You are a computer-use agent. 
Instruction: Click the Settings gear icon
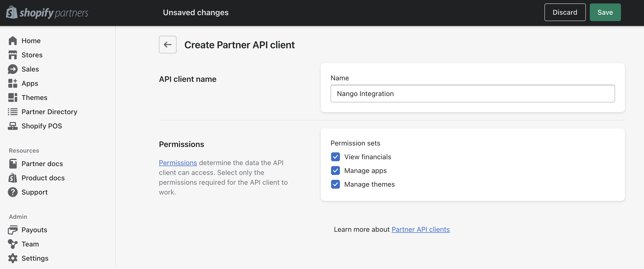tap(13, 258)
